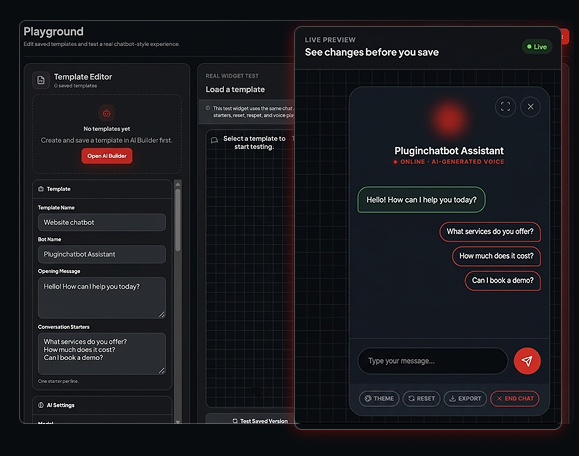This screenshot has width=579, height=456.
Task: Send the message with the paper plane button
Action: point(527,361)
